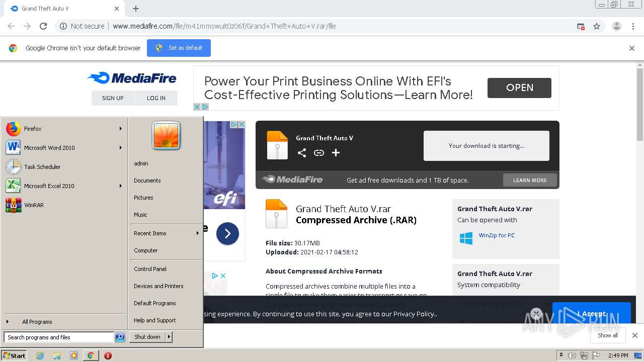644x362 pixels.
Task: Click the LEARN MORE button
Action: point(530,180)
